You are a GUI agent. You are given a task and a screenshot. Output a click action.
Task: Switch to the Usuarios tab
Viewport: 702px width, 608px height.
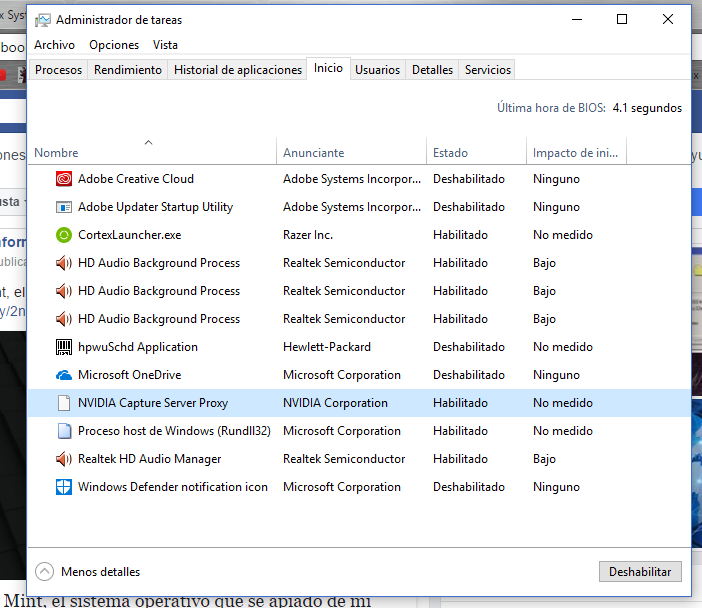coord(377,70)
